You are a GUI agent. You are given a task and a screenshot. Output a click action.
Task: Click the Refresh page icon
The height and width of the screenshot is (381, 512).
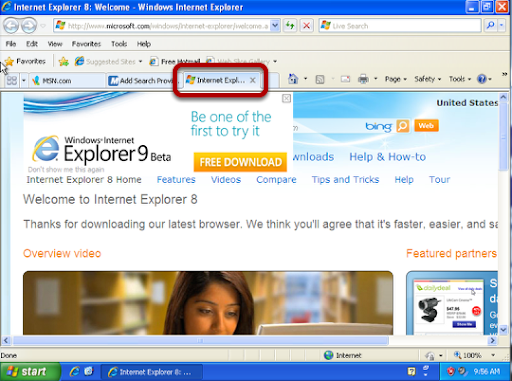pos(290,26)
